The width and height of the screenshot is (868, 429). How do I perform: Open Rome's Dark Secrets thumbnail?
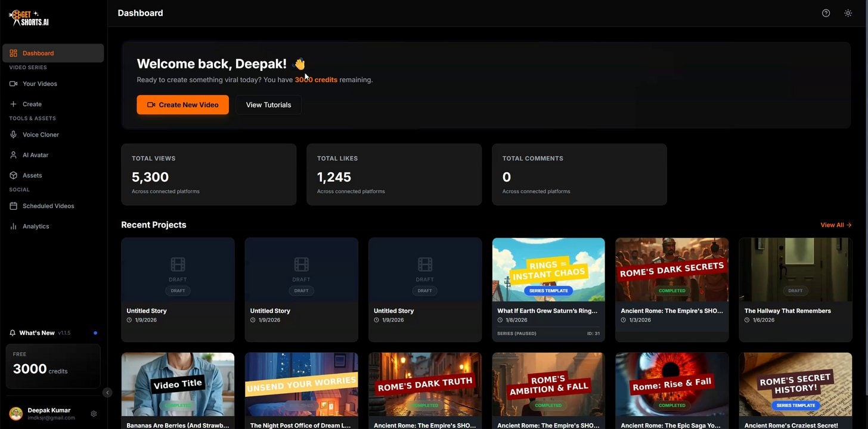click(672, 269)
